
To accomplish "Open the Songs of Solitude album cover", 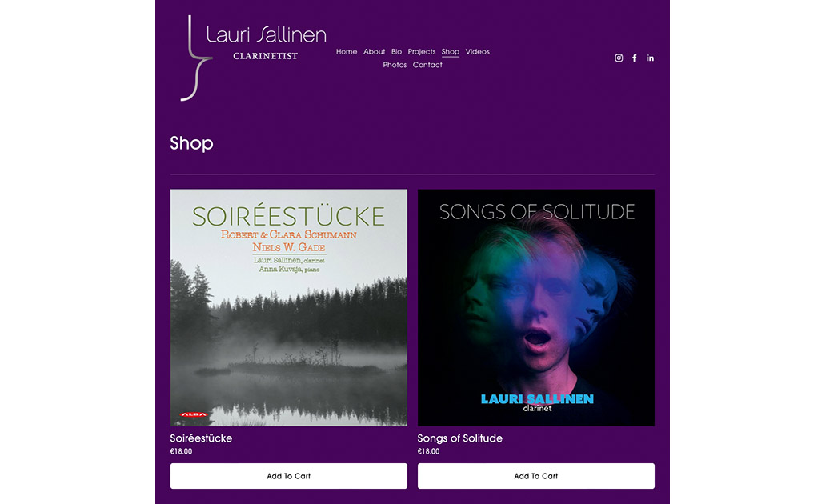I will [536, 307].
